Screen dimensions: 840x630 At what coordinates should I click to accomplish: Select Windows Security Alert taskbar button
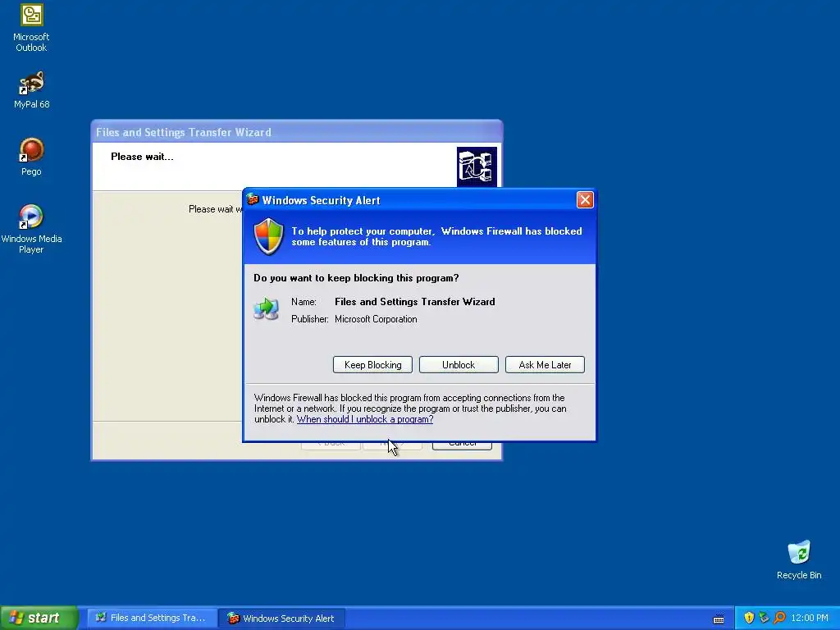coord(282,618)
